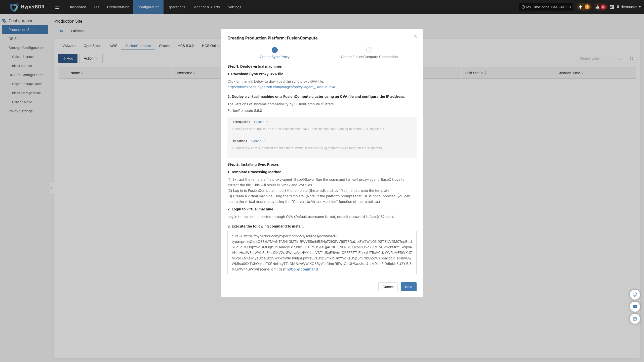Open the demouser account dropdown

(628, 7)
